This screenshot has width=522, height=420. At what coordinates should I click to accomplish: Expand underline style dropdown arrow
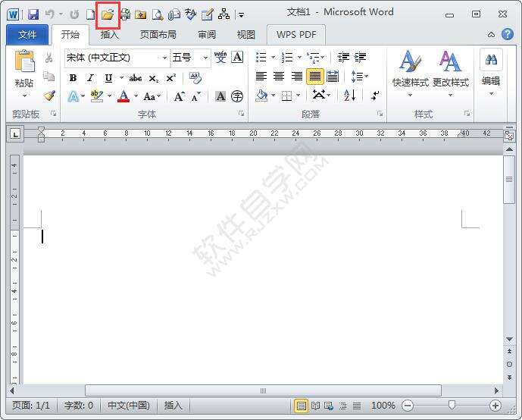click(121, 78)
